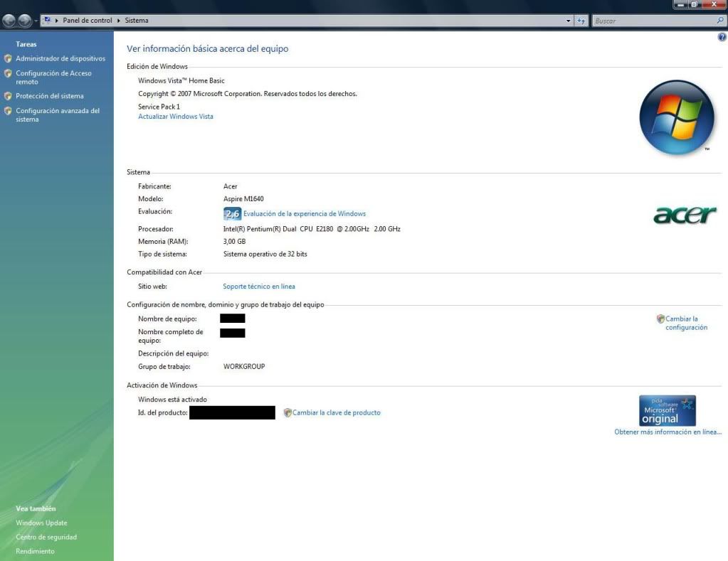This screenshot has height=561, width=728.
Task: Minimize the Sistema window
Action: [x=680, y=4]
